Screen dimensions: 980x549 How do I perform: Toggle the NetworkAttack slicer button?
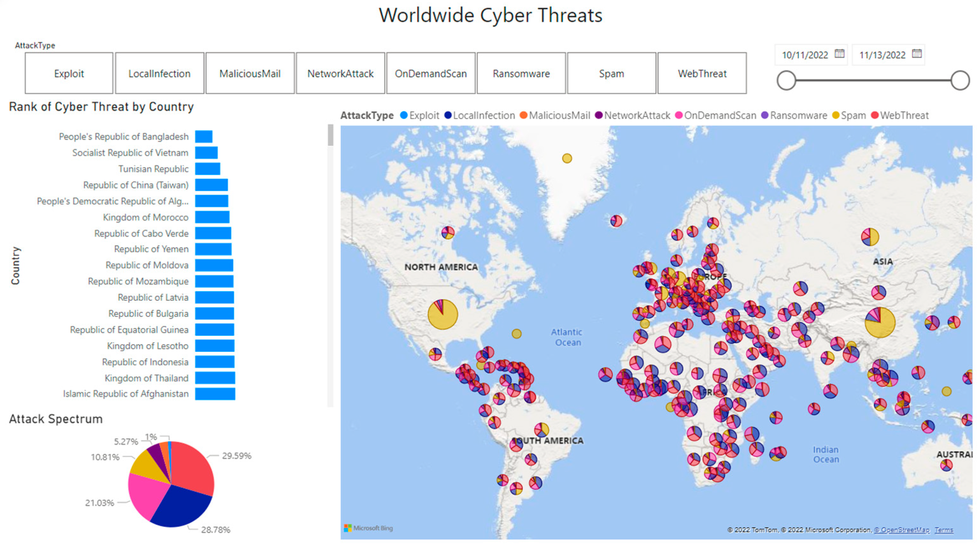pyautogui.click(x=340, y=74)
